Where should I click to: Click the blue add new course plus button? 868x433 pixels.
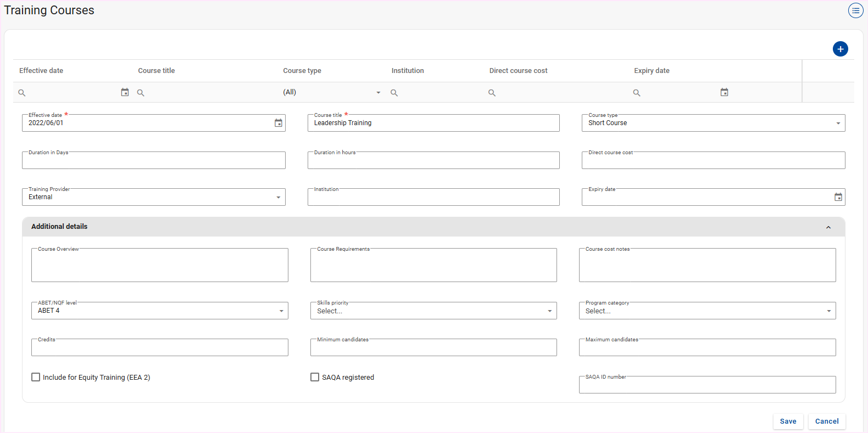840,49
